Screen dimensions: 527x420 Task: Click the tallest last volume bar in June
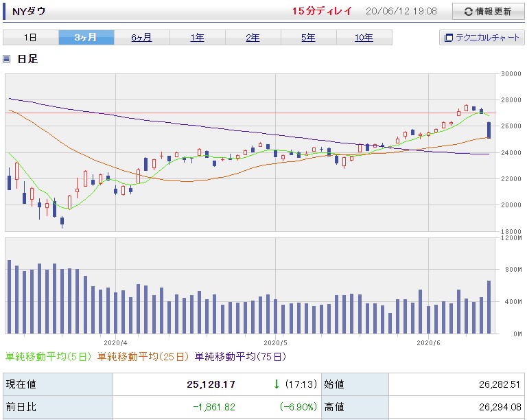click(x=489, y=307)
